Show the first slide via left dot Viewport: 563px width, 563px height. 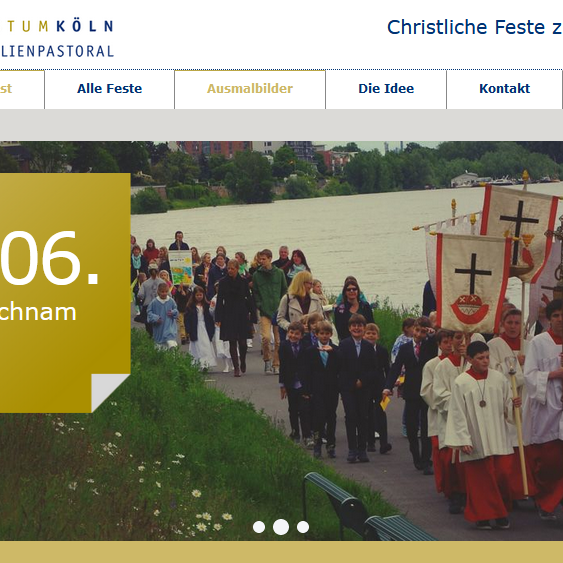click(x=259, y=527)
